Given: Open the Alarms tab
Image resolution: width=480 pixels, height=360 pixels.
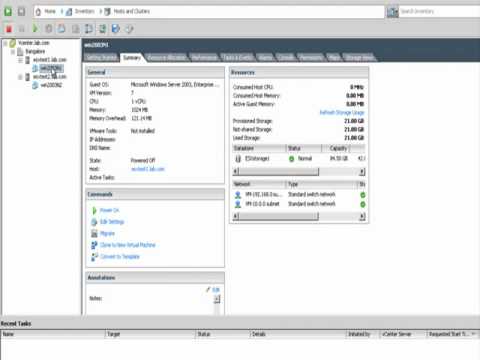Looking at the screenshot, I should [265, 58].
